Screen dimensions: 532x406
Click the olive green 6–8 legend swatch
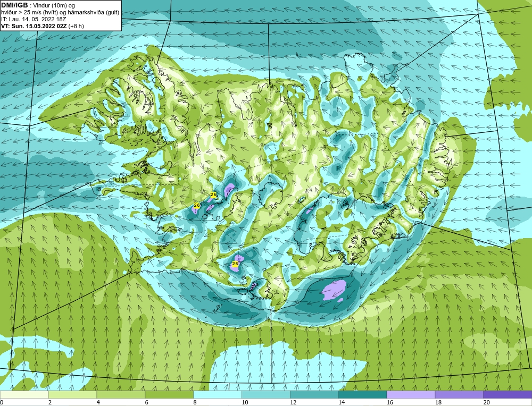(169, 394)
